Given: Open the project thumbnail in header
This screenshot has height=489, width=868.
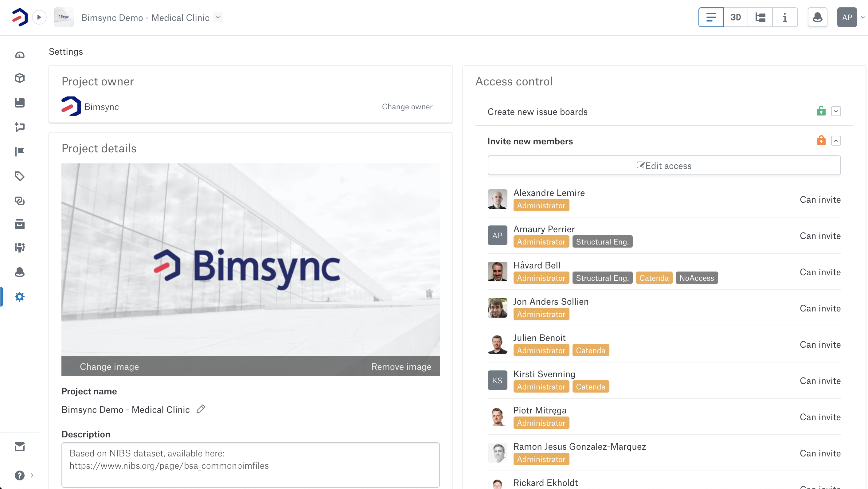Looking at the screenshot, I should coord(64,17).
